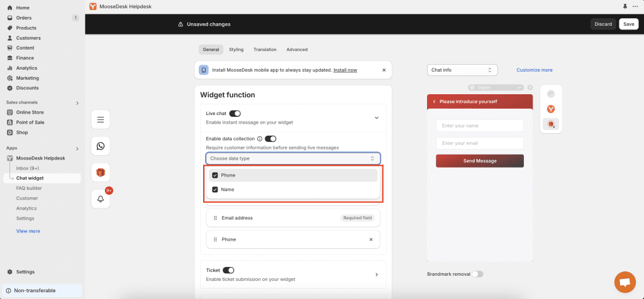The width and height of the screenshot is (644, 299).
Task: Toggle the Brandmark removal switch
Action: coord(477,274)
